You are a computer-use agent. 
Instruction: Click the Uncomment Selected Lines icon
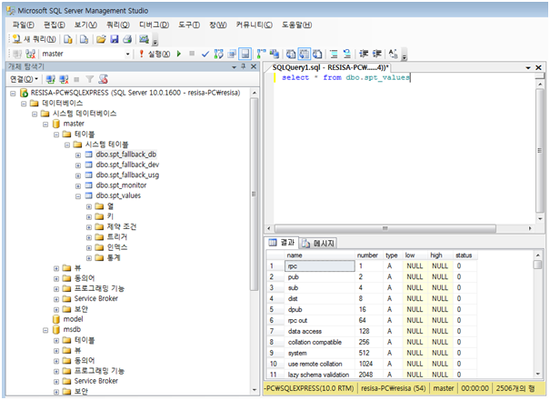click(347, 54)
